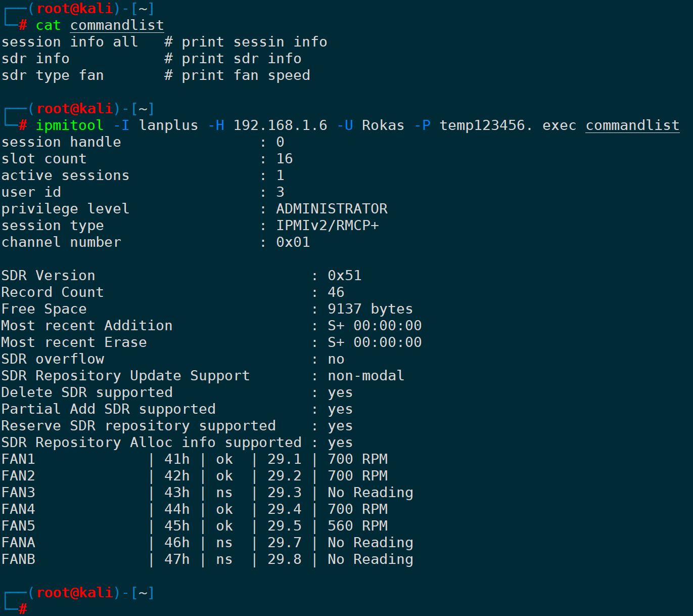Screen dimensions: 693x616
Task: Click the FAN1 sensor name
Action: [18, 459]
